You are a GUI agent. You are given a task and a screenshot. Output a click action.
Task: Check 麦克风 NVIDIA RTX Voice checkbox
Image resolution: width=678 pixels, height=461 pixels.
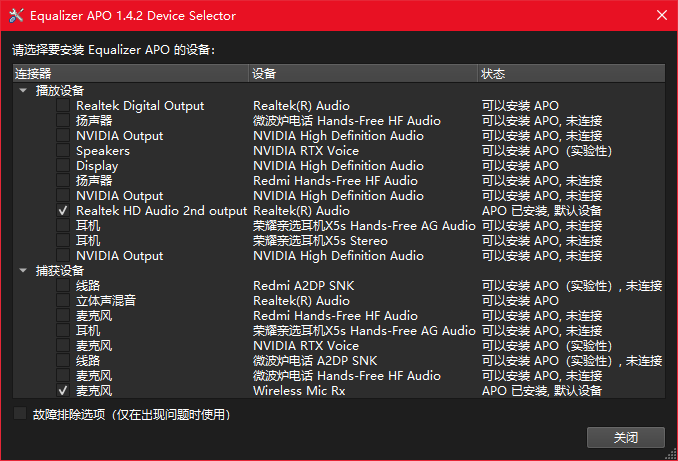pyautogui.click(x=63, y=346)
